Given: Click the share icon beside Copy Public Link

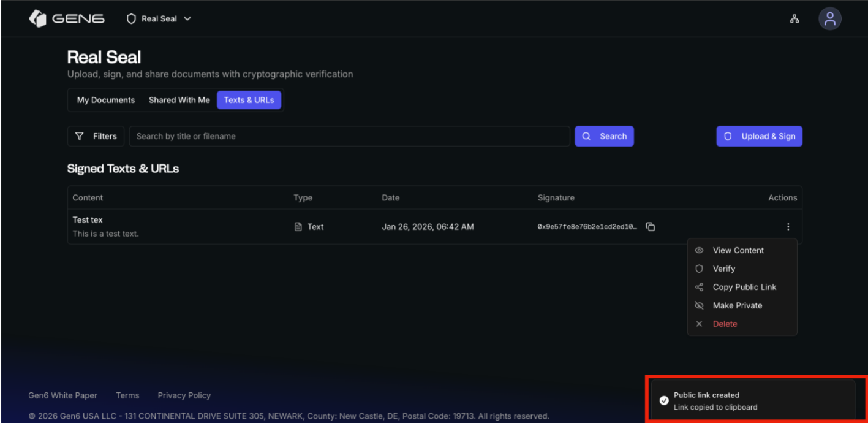Looking at the screenshot, I should (x=699, y=287).
